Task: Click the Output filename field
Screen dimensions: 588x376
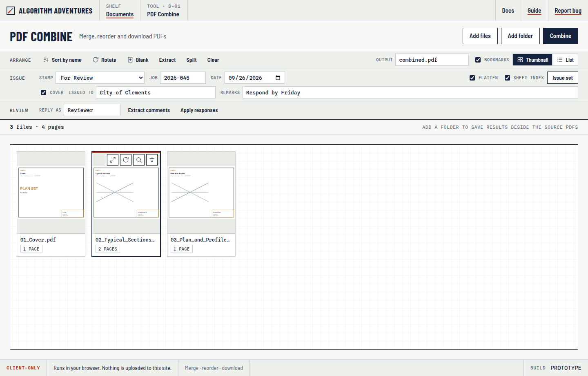Action: (432, 60)
